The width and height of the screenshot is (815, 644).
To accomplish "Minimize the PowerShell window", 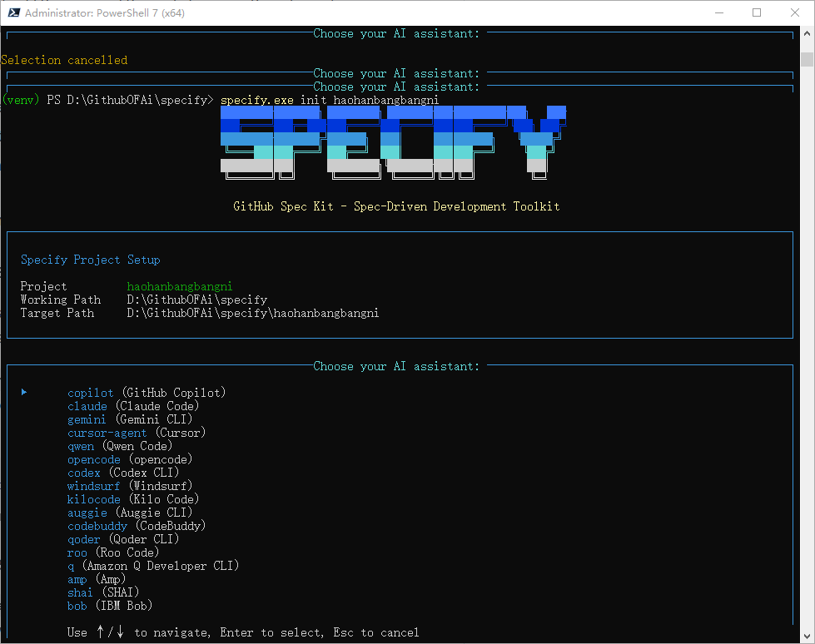I will click(x=719, y=13).
